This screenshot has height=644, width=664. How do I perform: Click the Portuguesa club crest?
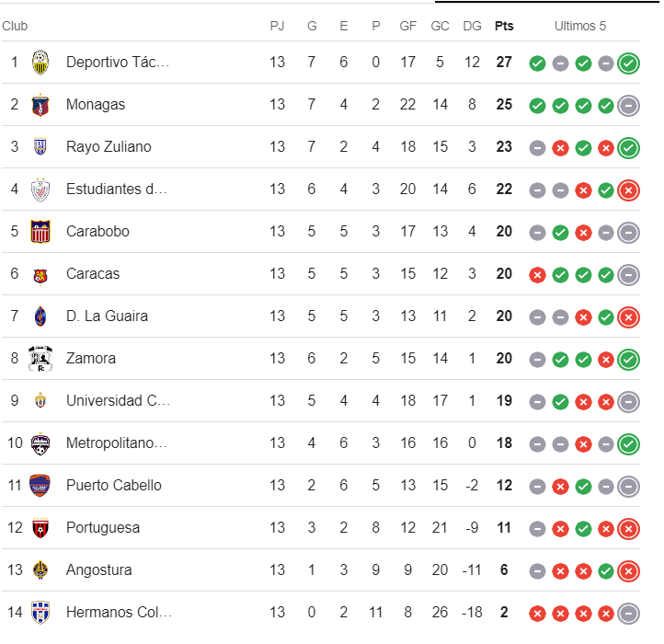(x=40, y=528)
